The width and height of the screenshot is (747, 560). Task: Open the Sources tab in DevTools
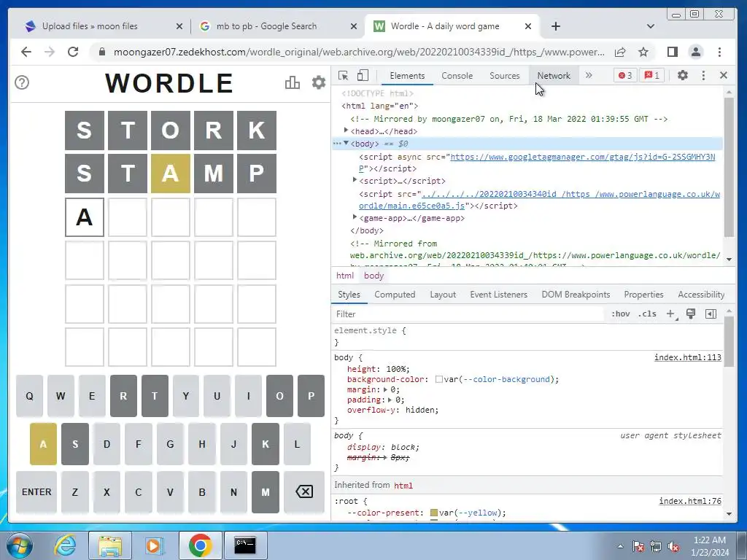click(x=505, y=76)
